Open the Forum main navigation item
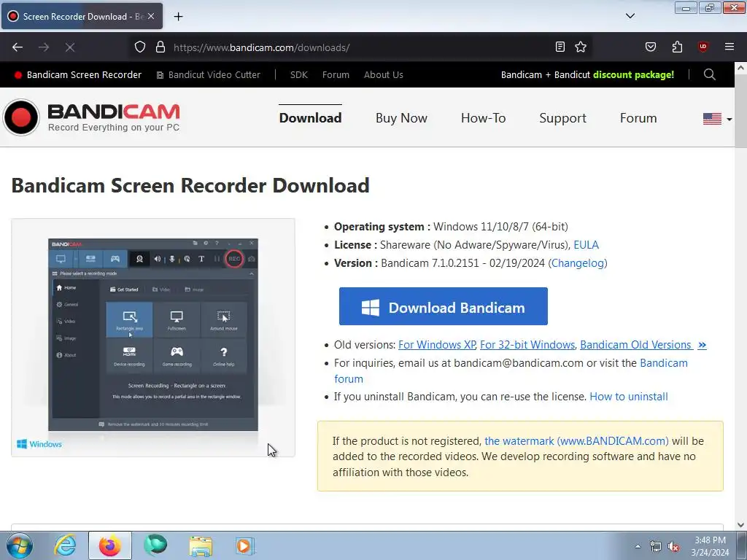This screenshot has width=747, height=560. point(638,118)
